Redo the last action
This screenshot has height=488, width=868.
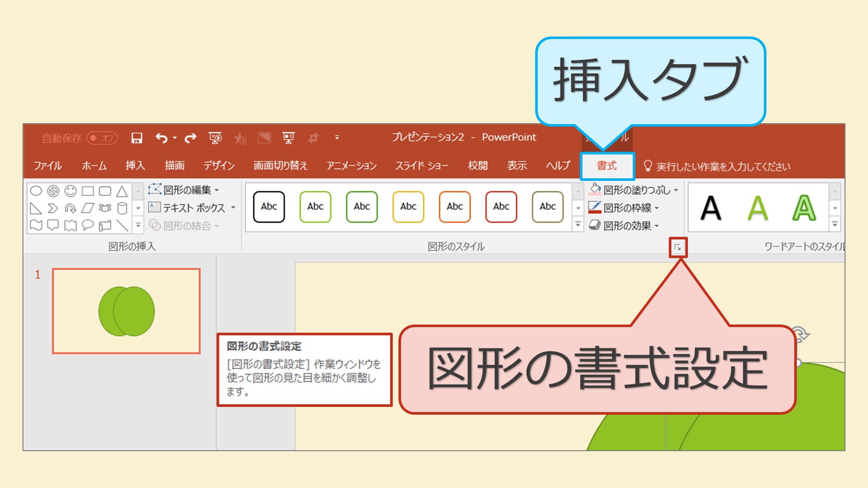tap(191, 138)
